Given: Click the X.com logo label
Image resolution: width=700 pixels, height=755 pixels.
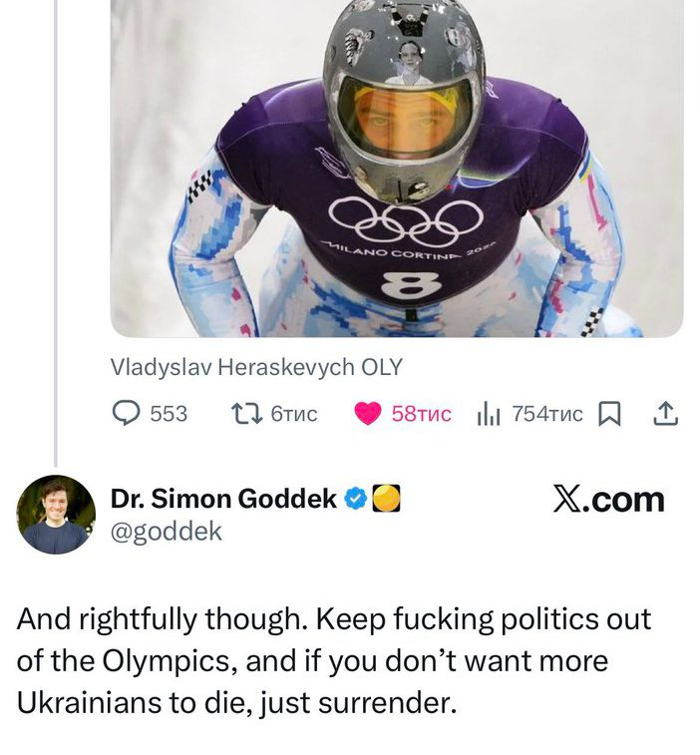Looking at the screenshot, I should [x=608, y=500].
